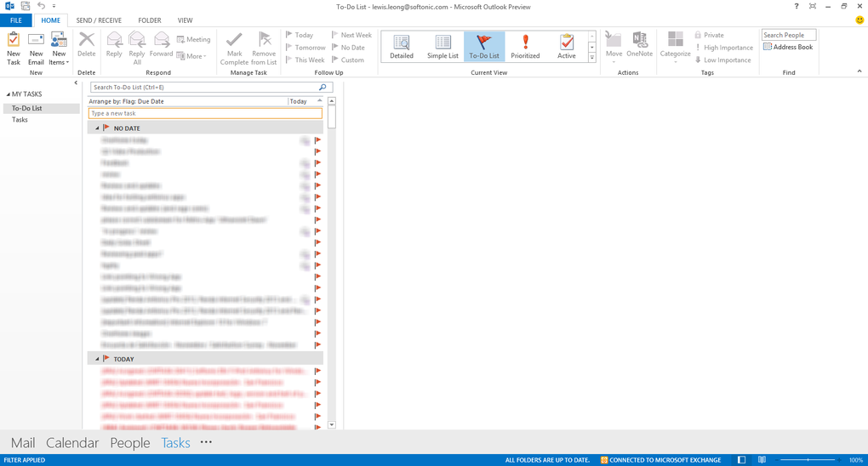This screenshot has height=466, width=868.
Task: Click the task list scroll down arrow
Action: [332, 425]
